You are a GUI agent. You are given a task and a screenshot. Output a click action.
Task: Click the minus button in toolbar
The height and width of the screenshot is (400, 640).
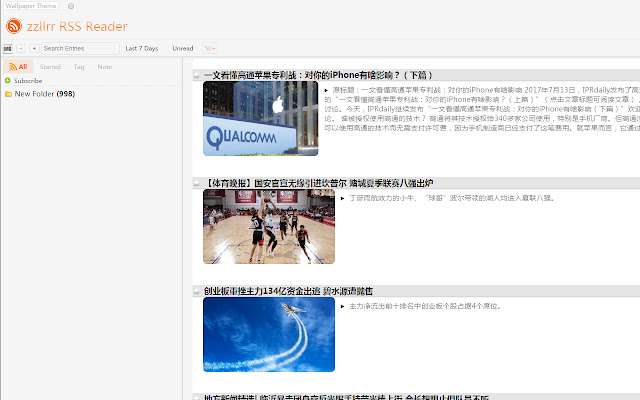pyautogui.click(x=21, y=48)
